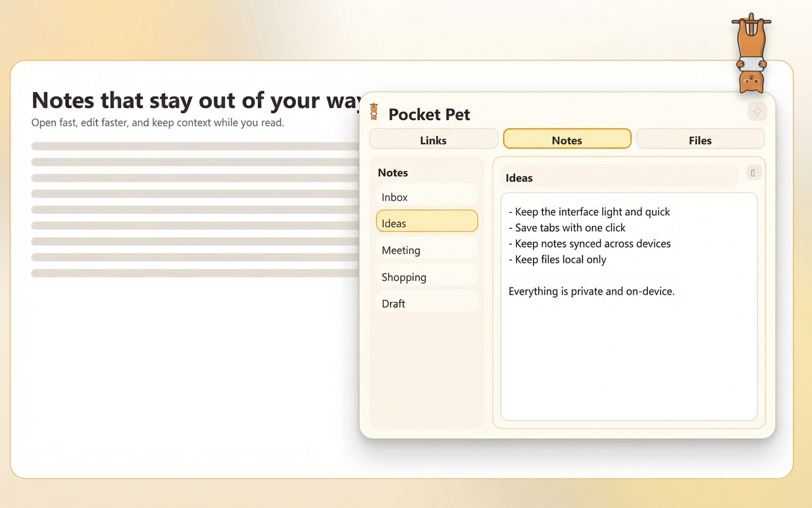This screenshot has width=812, height=508.
Task: Select the Shopping note
Action: 427,276
